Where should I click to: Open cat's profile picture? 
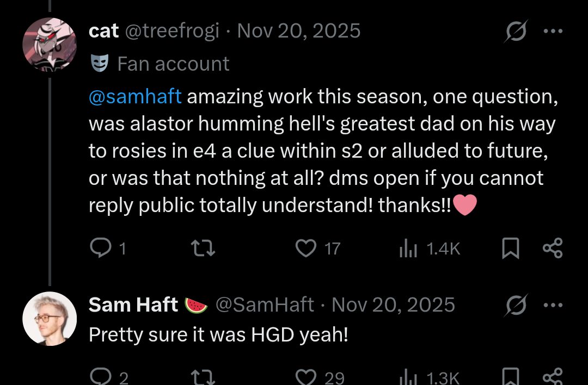point(50,45)
